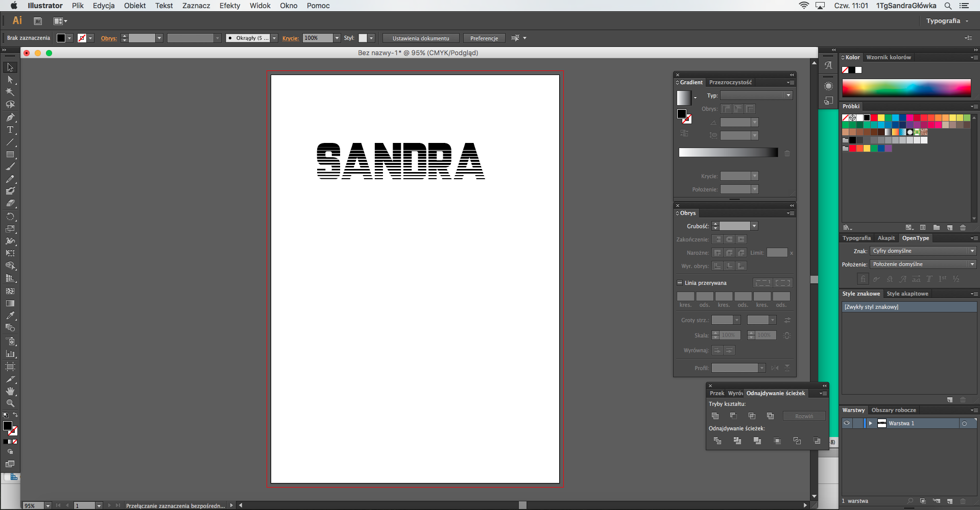Swap fill and stroke in toolbox

[x=15, y=415]
